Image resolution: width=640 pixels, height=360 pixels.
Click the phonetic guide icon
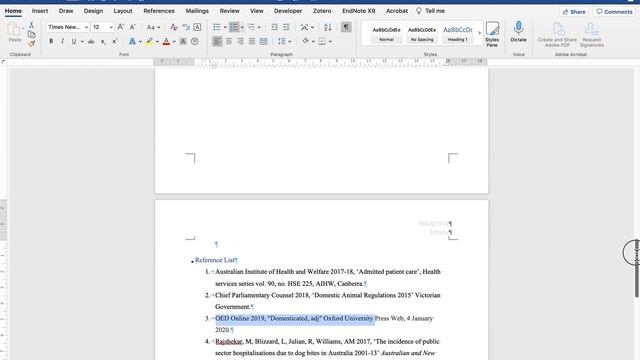point(186,27)
